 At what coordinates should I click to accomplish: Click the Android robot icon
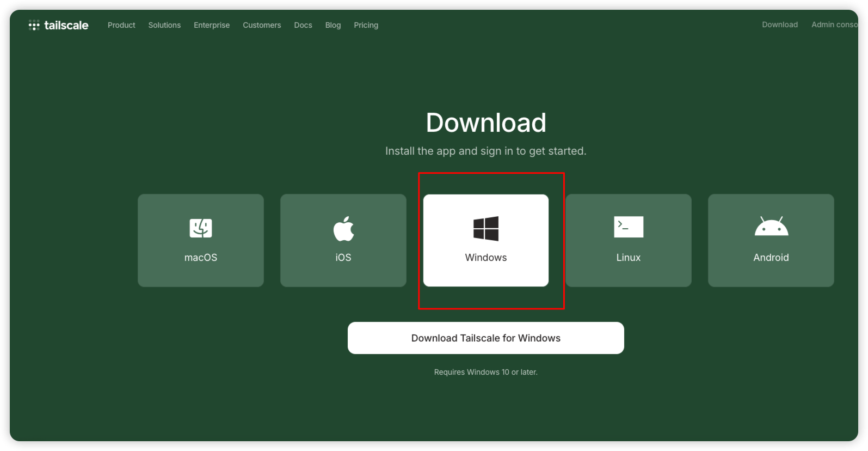pos(771,226)
